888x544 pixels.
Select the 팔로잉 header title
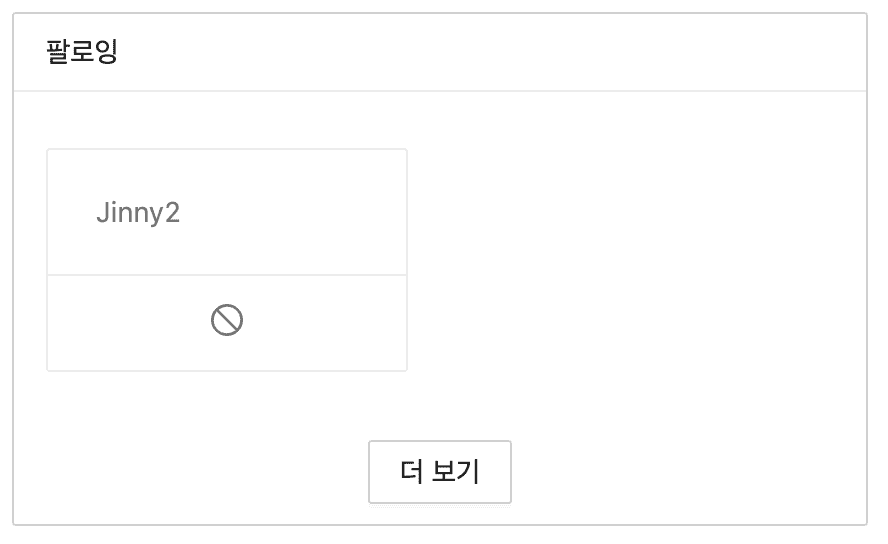click(82, 52)
